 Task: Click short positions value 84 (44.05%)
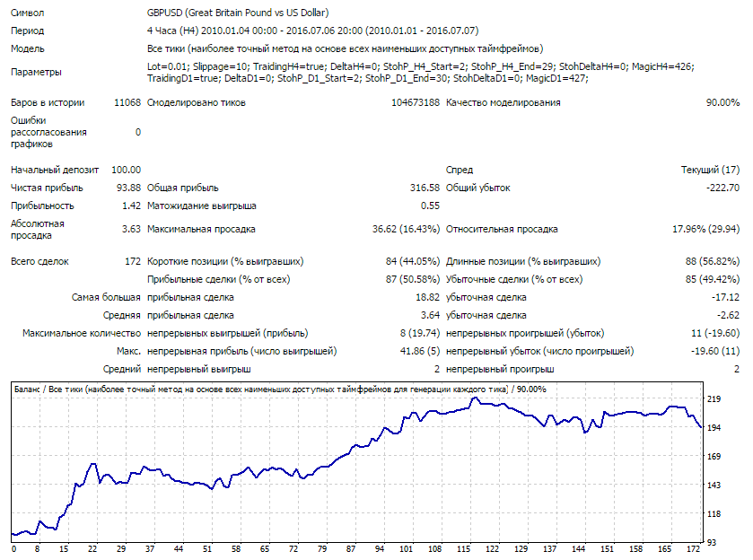pyautogui.click(x=413, y=261)
